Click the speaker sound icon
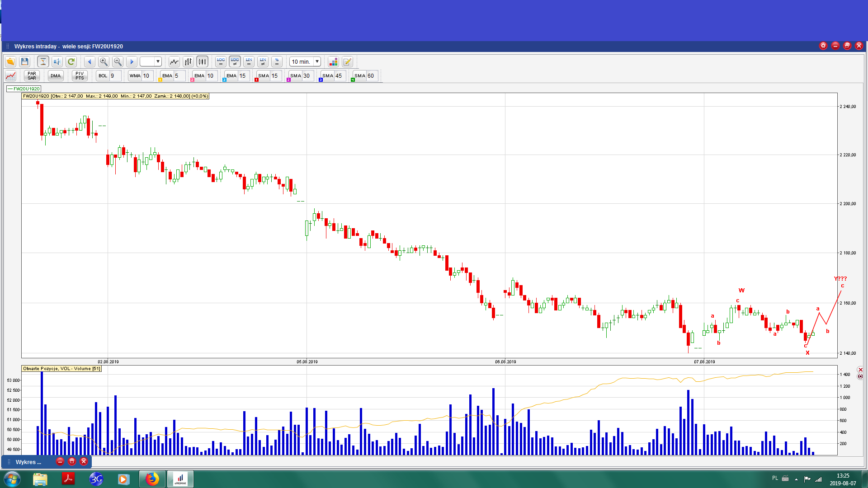Image resolution: width=868 pixels, height=488 pixels. tap(57, 61)
